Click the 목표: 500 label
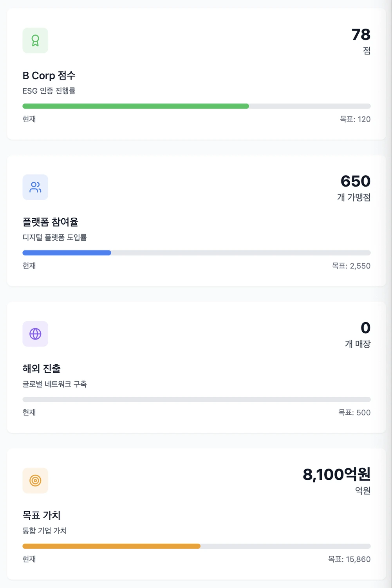 click(354, 412)
